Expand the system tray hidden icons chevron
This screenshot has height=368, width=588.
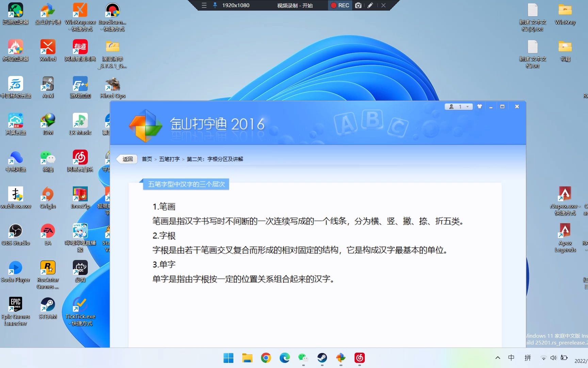[x=498, y=358]
